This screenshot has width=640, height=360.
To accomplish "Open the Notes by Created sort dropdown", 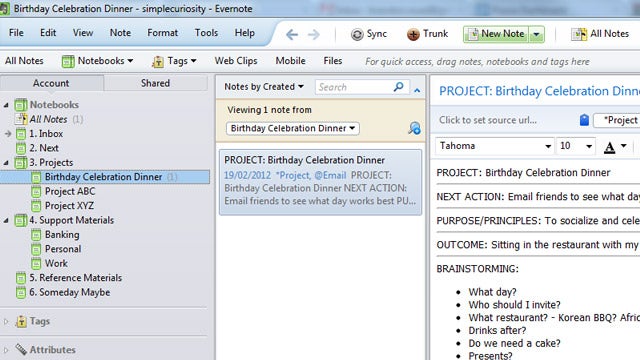I will point(264,87).
